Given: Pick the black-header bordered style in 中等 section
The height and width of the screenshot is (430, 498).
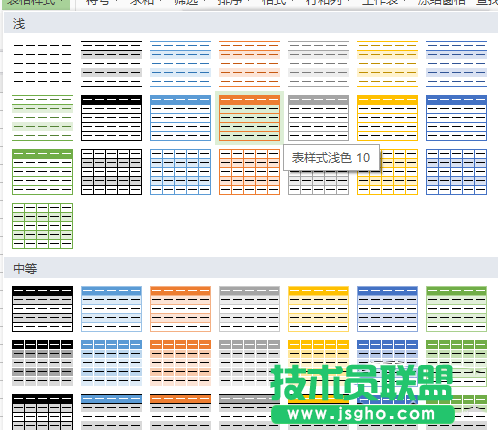Looking at the screenshot, I should coord(42,309).
